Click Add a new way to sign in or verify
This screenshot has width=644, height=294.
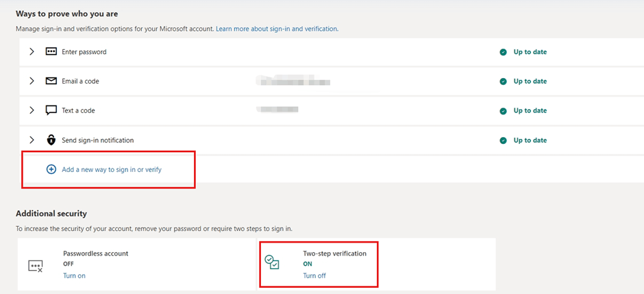(x=112, y=169)
